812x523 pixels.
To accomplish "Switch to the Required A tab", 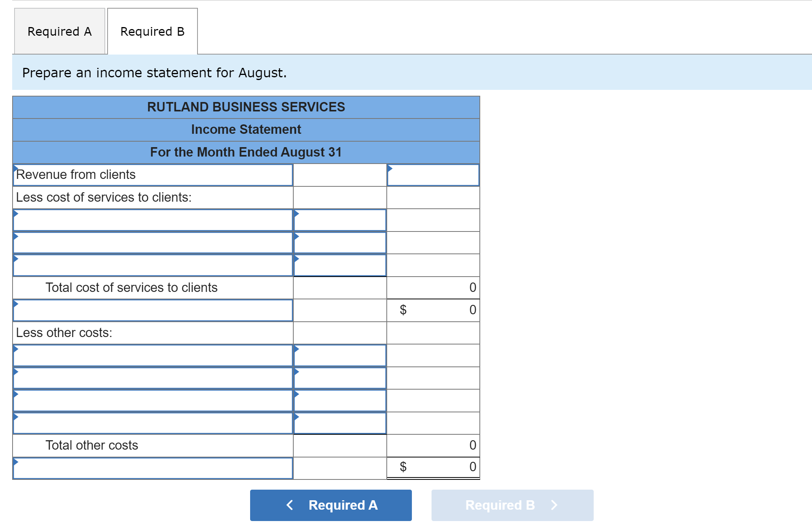I will click(59, 31).
